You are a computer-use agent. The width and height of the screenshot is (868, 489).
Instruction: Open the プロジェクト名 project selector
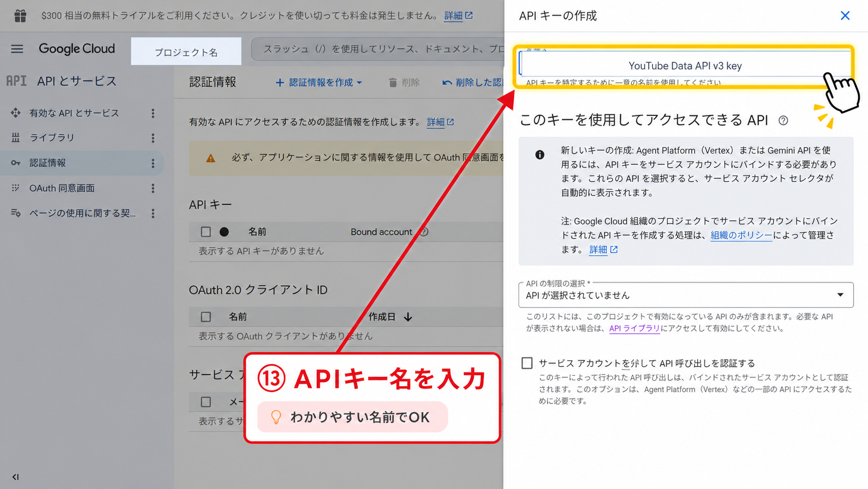[186, 51]
